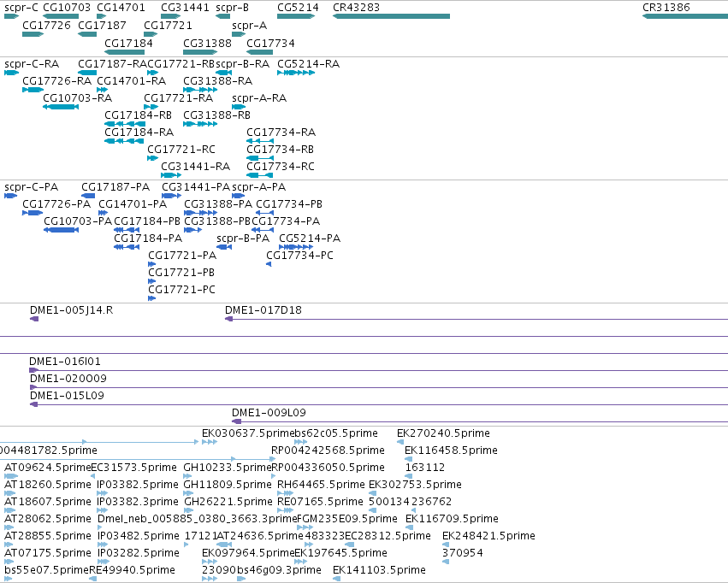
Task: Select protein CG10703-PA
Action: [x=78, y=221]
